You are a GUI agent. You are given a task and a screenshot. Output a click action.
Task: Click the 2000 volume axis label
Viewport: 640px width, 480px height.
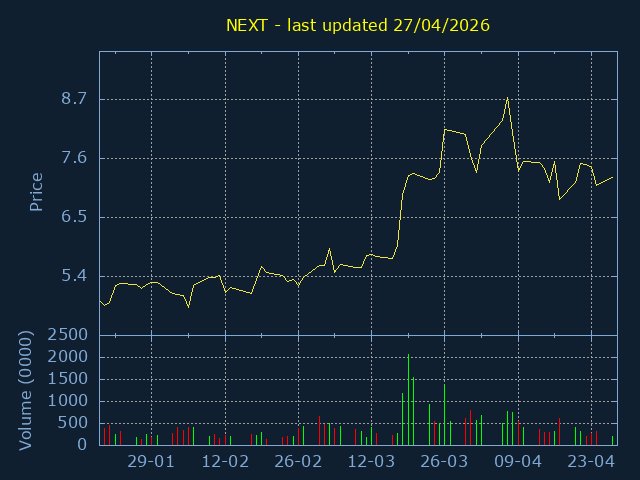(x=67, y=357)
